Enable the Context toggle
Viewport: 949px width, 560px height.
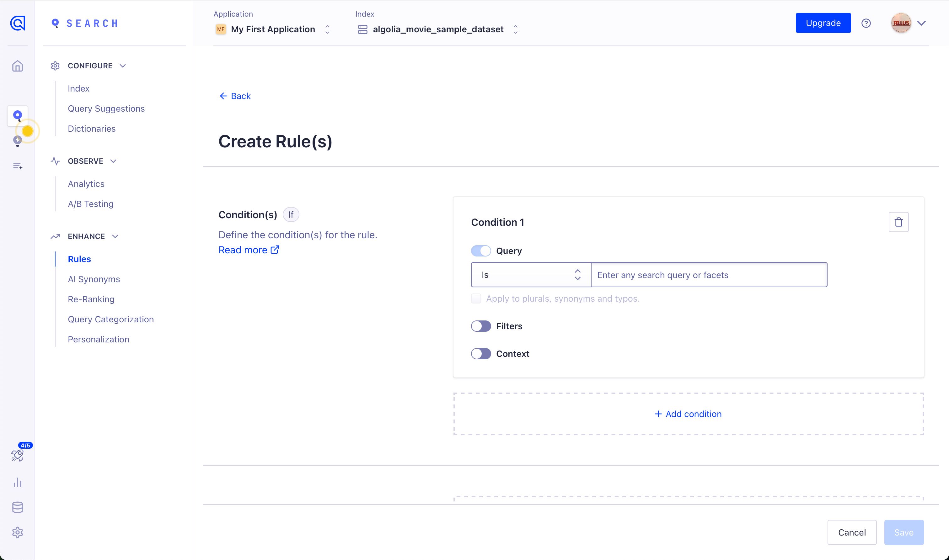481,354
